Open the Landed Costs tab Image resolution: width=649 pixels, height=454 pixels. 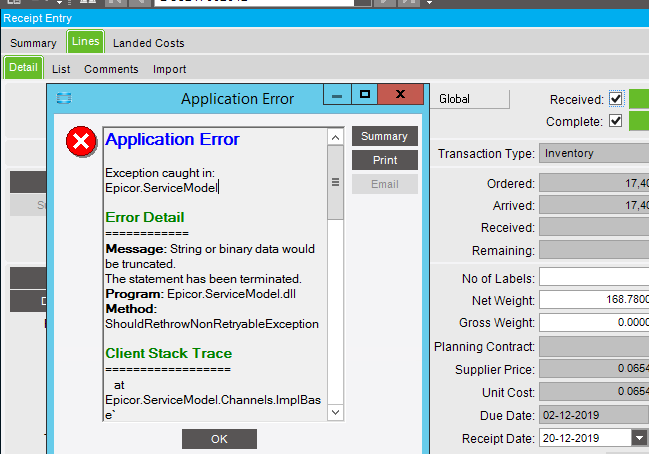(149, 43)
